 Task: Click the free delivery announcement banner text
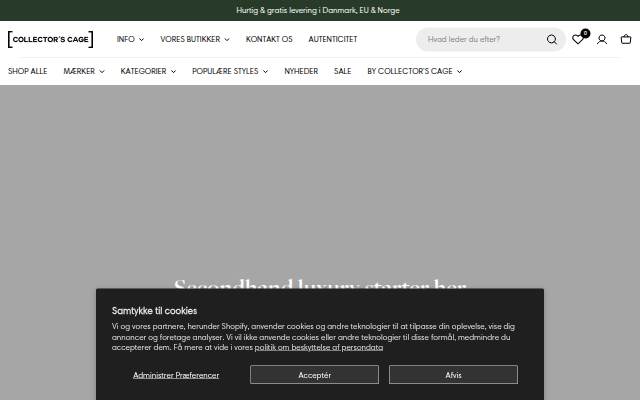click(318, 10)
